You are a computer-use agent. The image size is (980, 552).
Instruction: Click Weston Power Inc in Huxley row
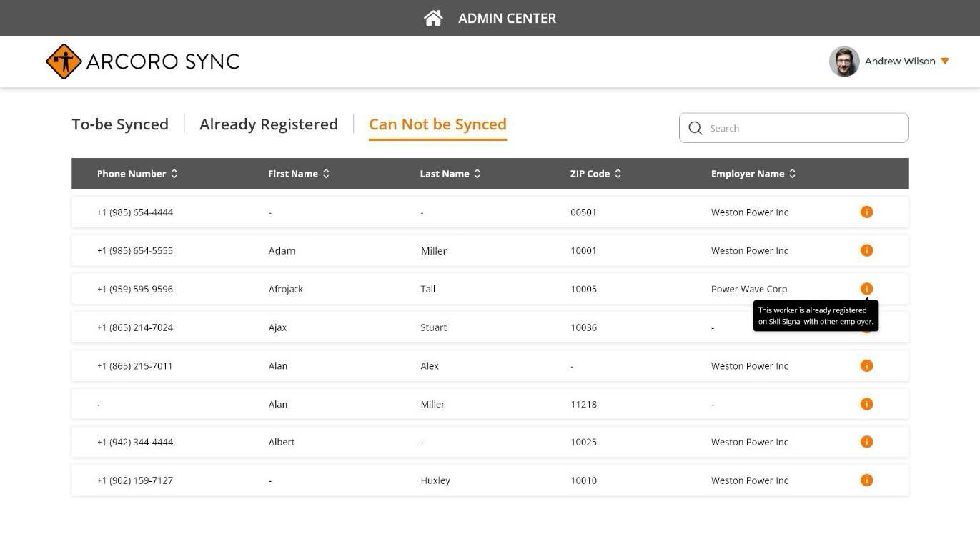749,481
